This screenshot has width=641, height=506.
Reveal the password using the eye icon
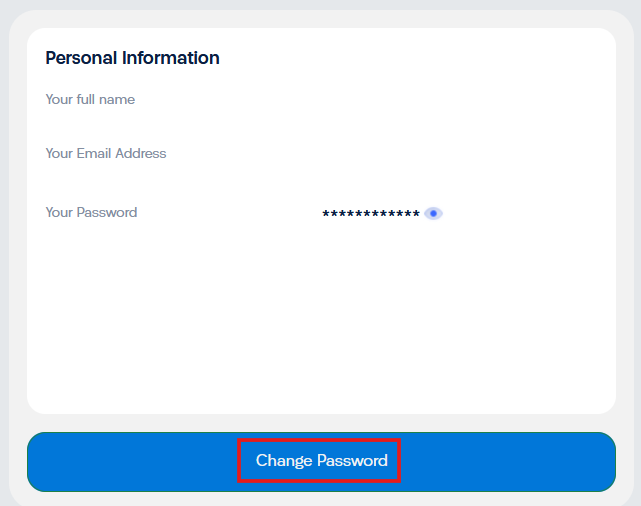pos(433,213)
